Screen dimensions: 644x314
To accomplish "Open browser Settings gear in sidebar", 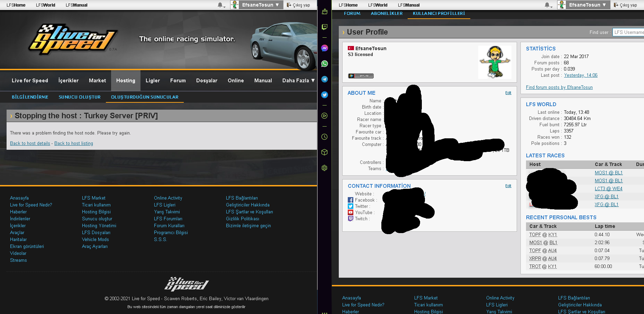I will click(x=324, y=168).
